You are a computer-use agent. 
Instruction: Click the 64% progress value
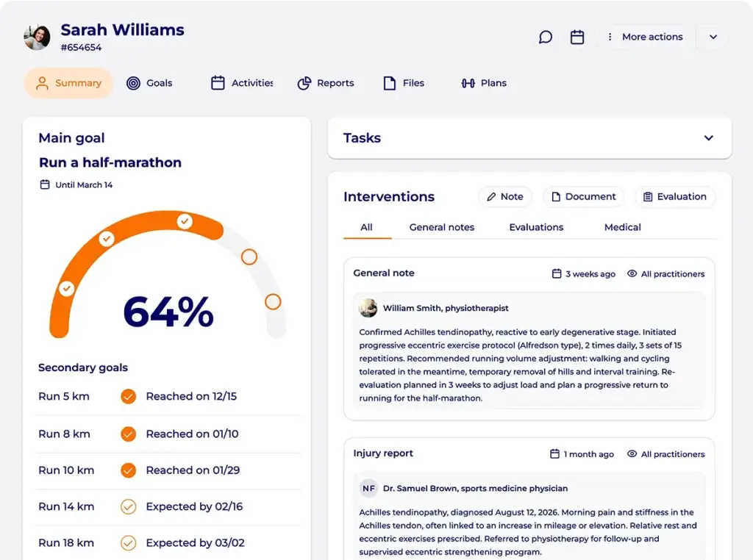click(168, 312)
